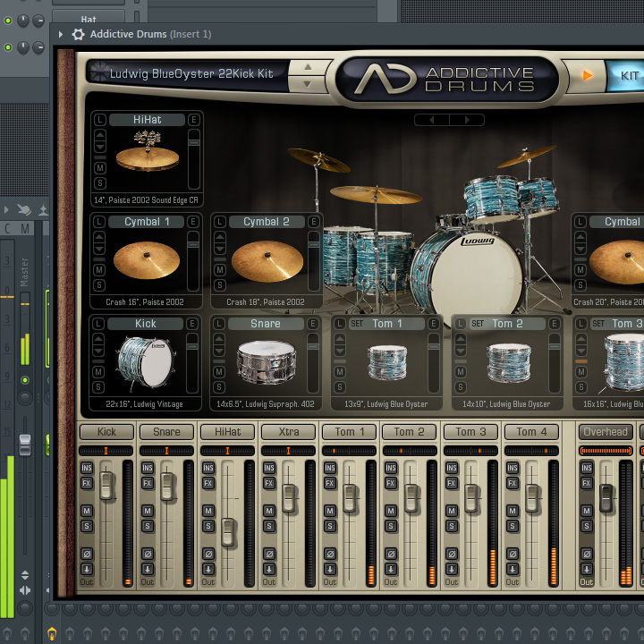
Task: Select Tom 1 mixer channel label
Action: [x=349, y=432]
